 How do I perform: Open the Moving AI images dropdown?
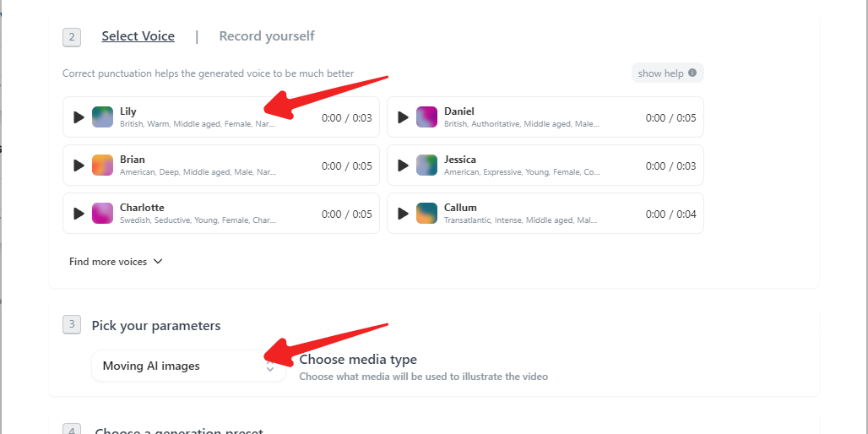coord(188,366)
